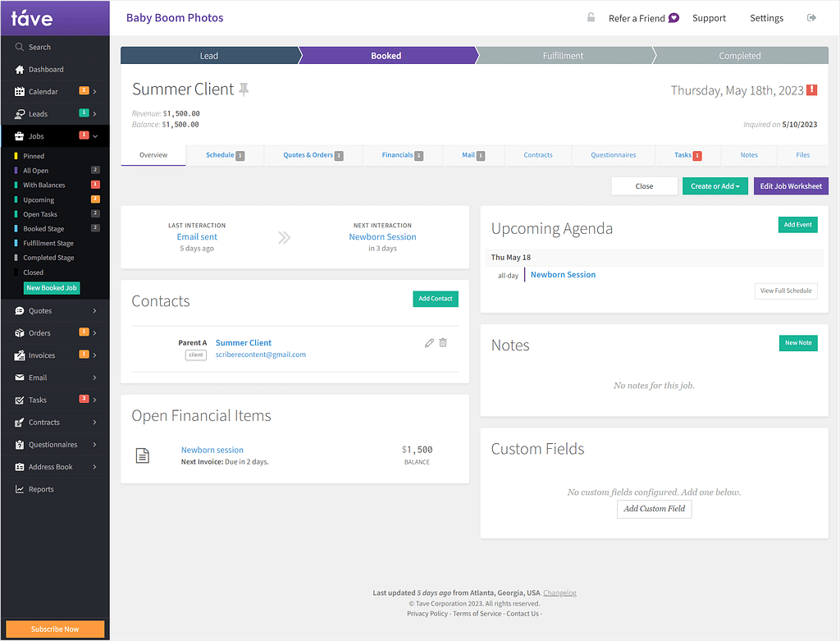
Task: Click View Full Schedule button
Action: click(x=786, y=291)
